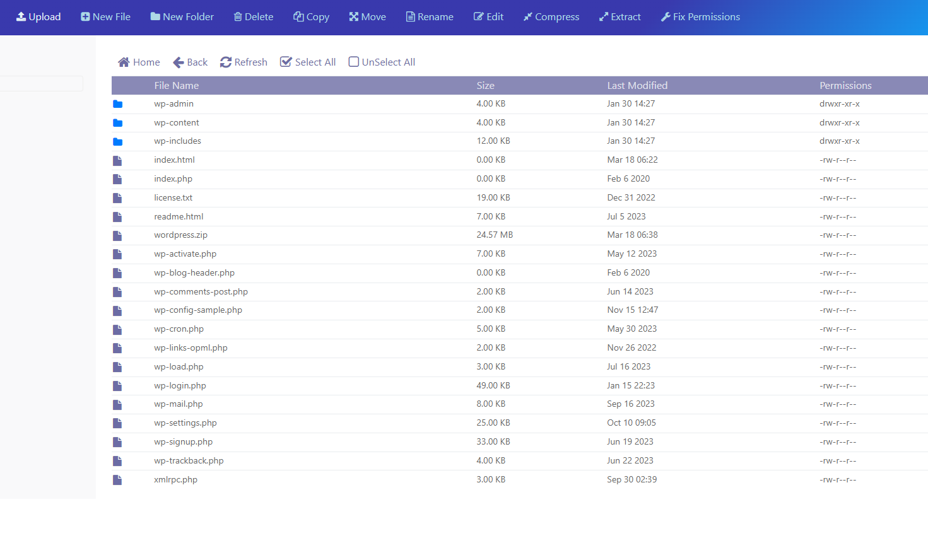Click the wp-activate.php file icon

click(117, 254)
